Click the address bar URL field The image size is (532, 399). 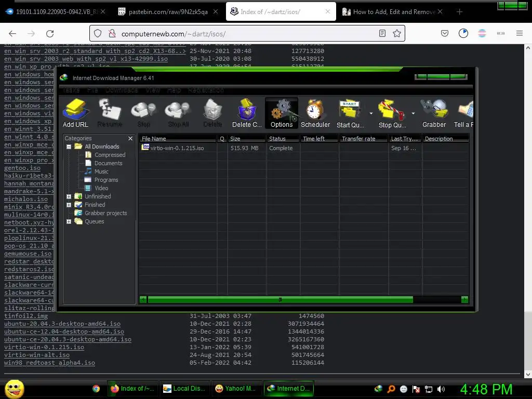pyautogui.click(x=247, y=33)
